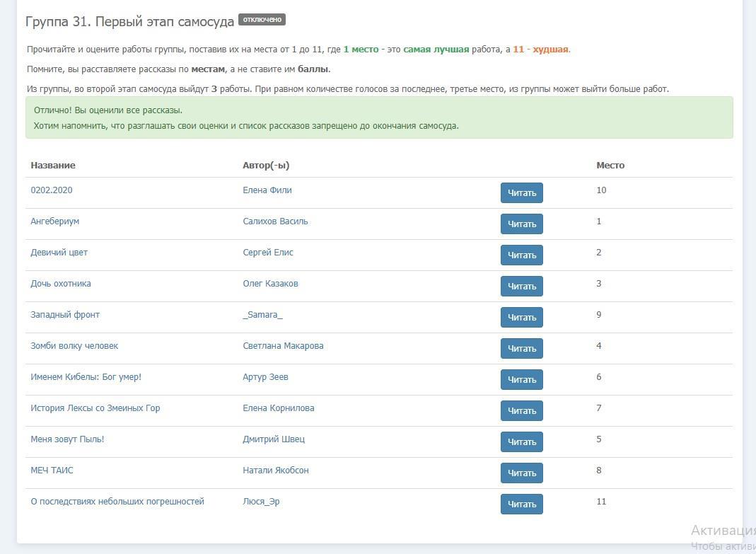Click Читать for Люся_Эр's story

tap(522, 504)
